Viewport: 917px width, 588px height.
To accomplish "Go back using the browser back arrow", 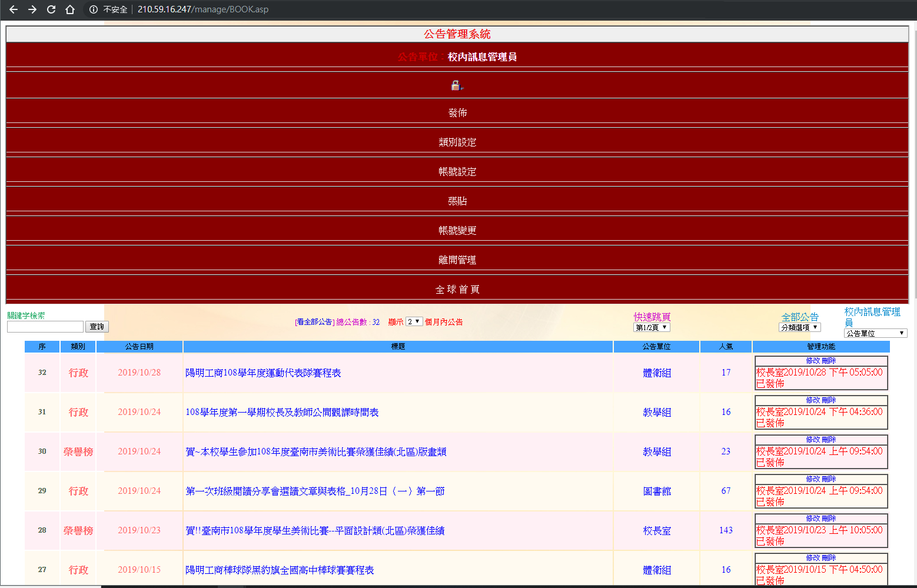I will [14, 9].
